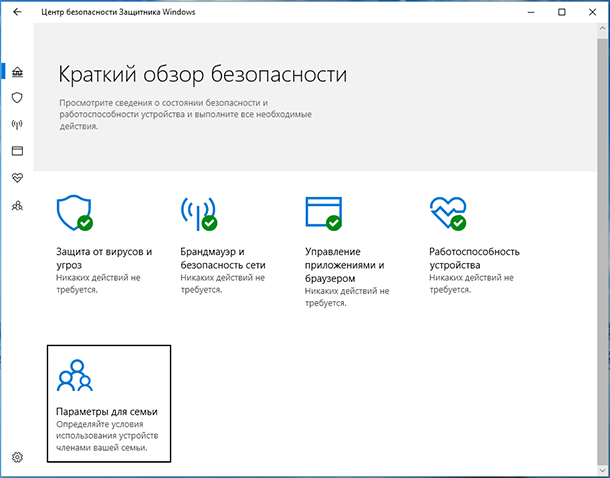
Task: Click 'Никаких действий не требуется' under device health
Action: 471,284
